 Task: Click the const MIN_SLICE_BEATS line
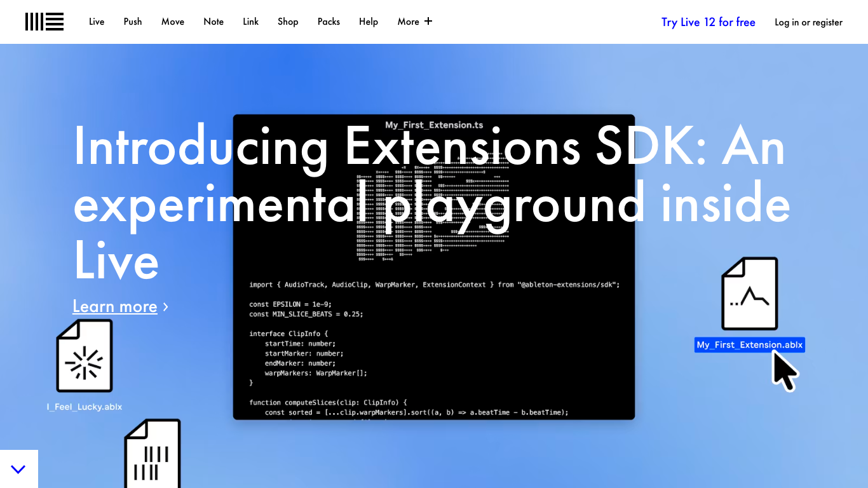click(x=306, y=314)
